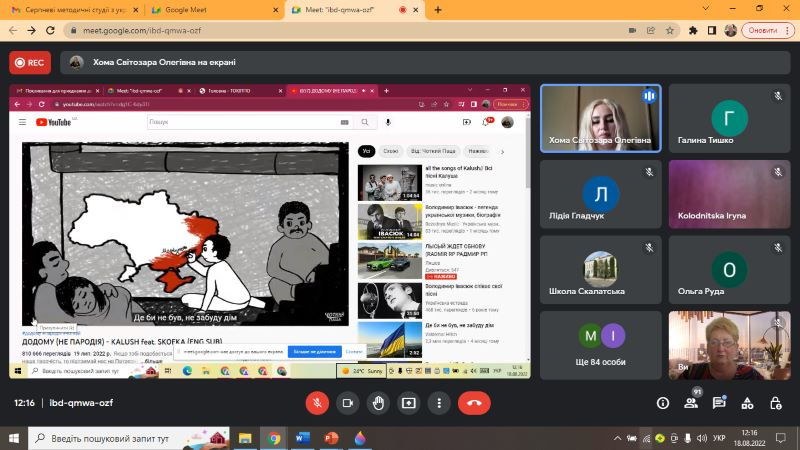Open Word from the taskbar

click(x=303, y=438)
